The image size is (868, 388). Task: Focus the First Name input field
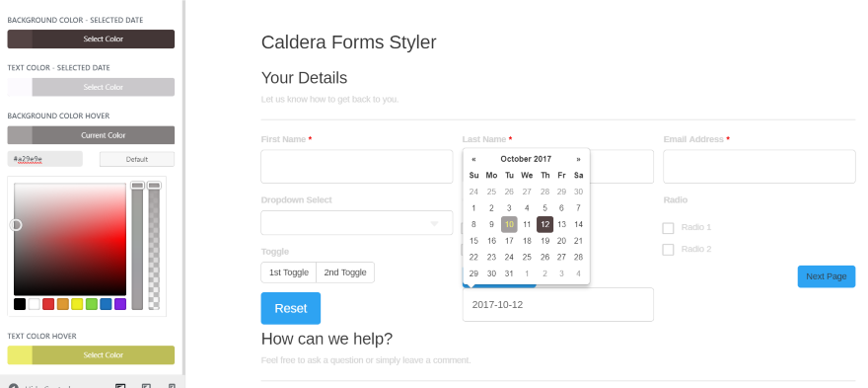(356, 166)
